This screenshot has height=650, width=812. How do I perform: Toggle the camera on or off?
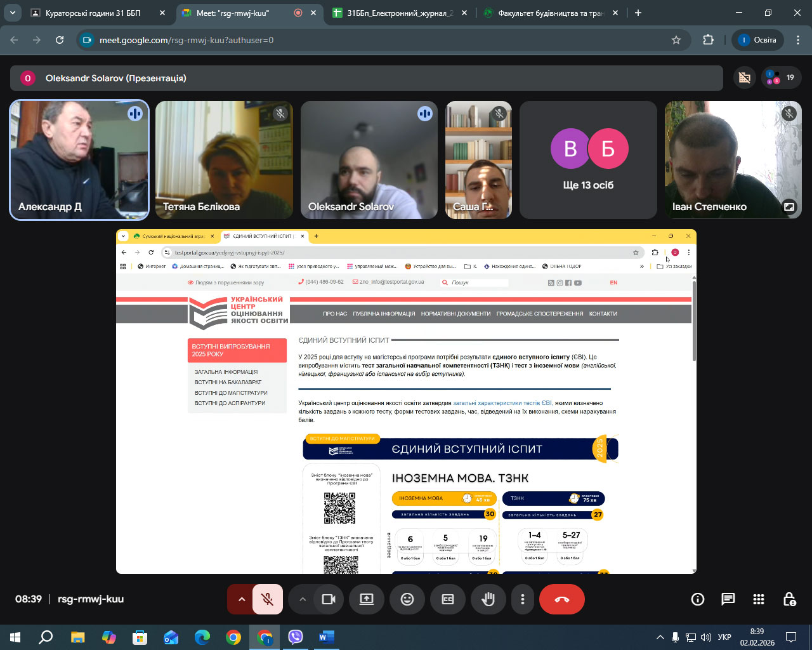click(x=329, y=599)
